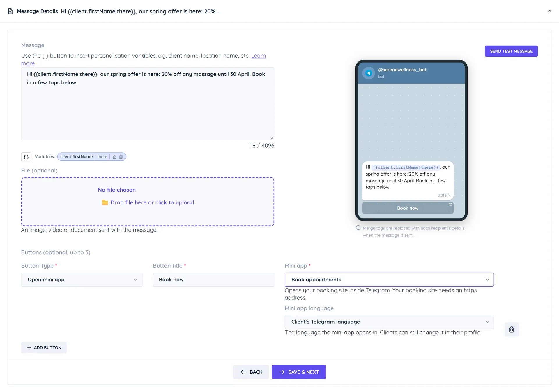This screenshot has height=392, width=559.
Task: Click the 118 / 4096 character counter
Action: 261,146
